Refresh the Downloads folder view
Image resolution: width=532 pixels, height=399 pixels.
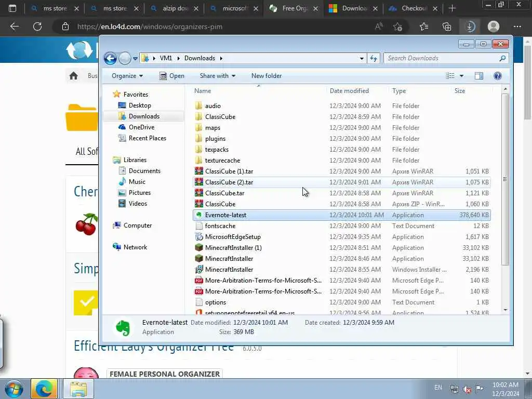tap(374, 58)
